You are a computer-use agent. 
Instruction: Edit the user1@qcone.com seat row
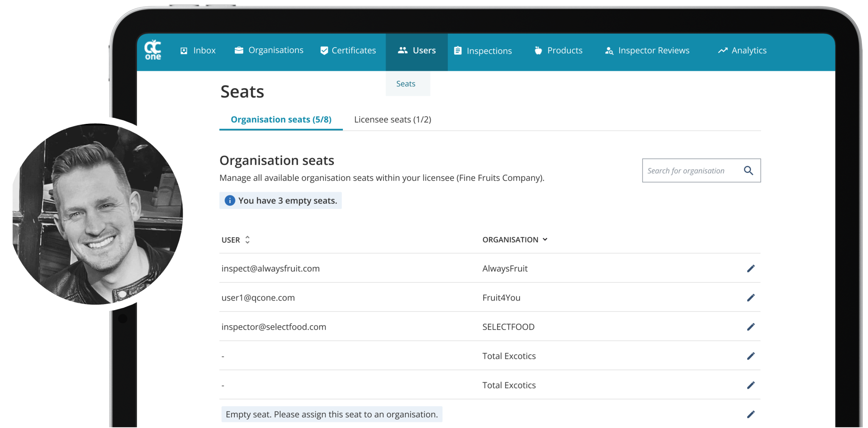[x=751, y=298]
